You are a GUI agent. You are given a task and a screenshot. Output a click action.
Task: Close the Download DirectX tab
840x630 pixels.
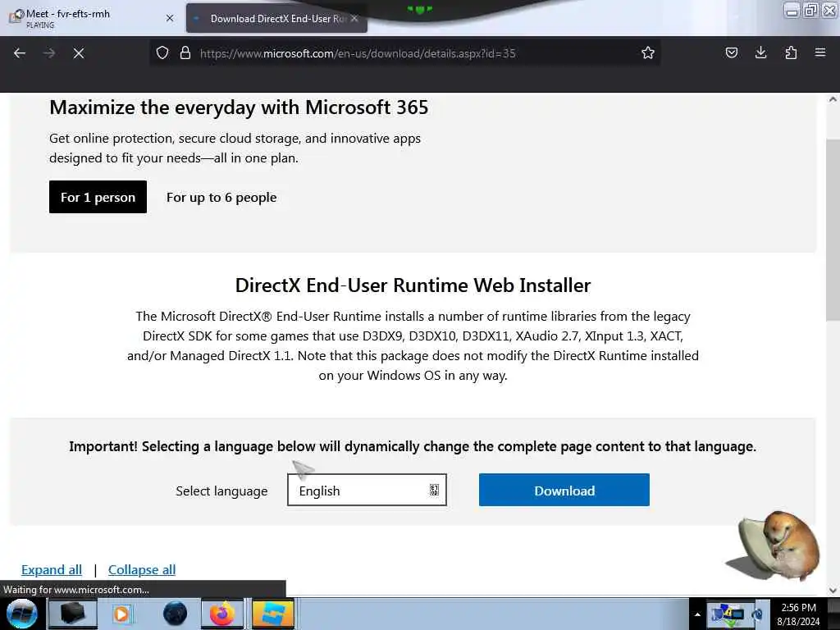[354, 18]
